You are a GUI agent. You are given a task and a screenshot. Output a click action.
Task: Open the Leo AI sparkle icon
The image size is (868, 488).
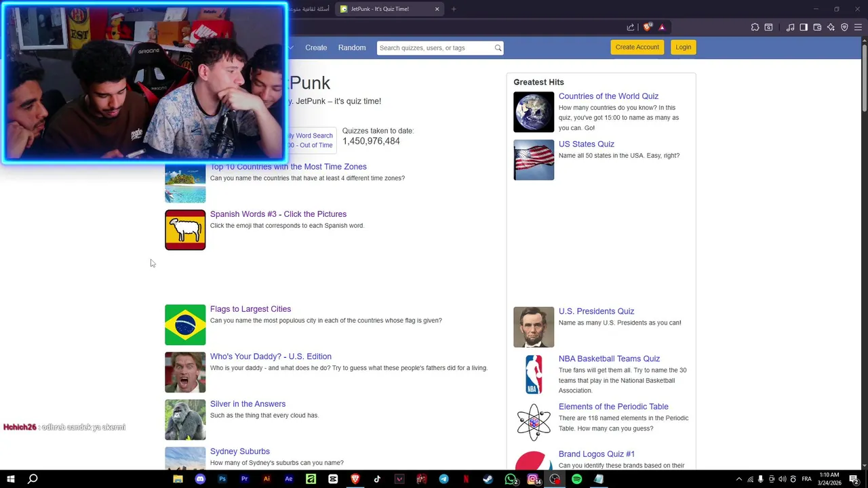click(831, 27)
